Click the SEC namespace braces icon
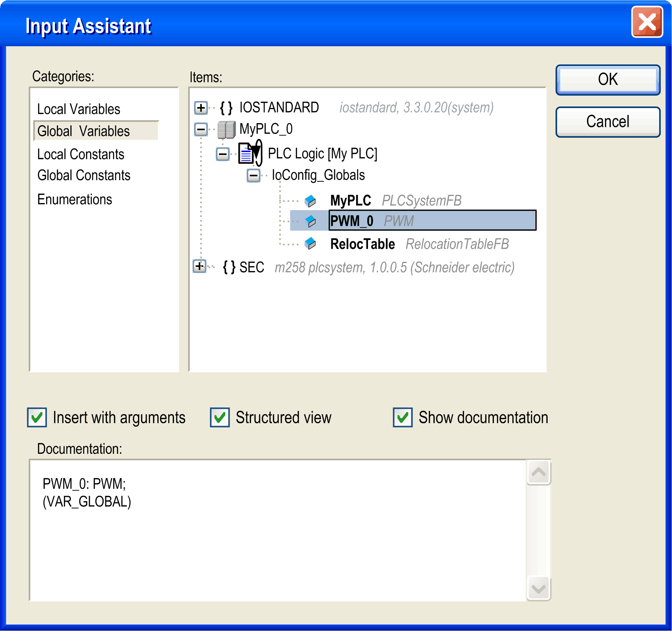This screenshot has width=672, height=631. coord(229,267)
